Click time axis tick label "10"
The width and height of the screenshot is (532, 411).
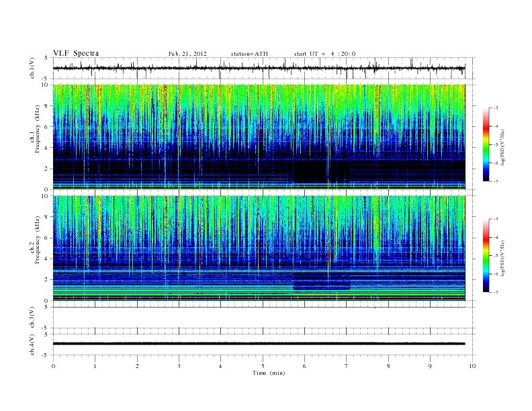click(x=472, y=366)
